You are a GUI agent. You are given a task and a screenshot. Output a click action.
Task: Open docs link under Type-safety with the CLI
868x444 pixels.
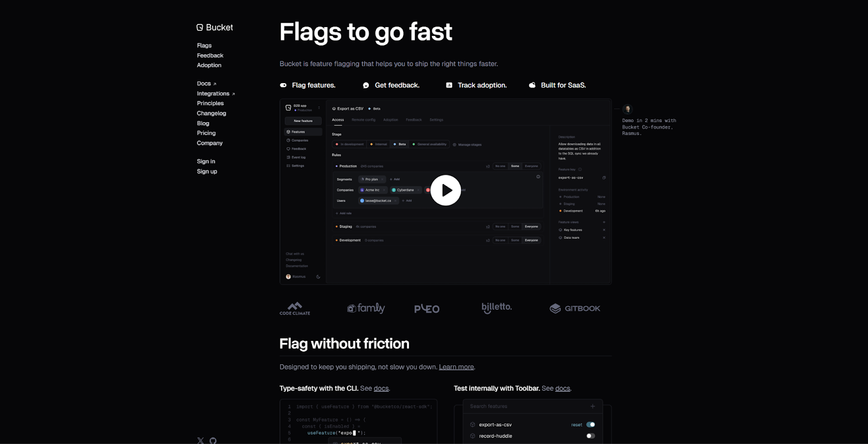point(381,388)
